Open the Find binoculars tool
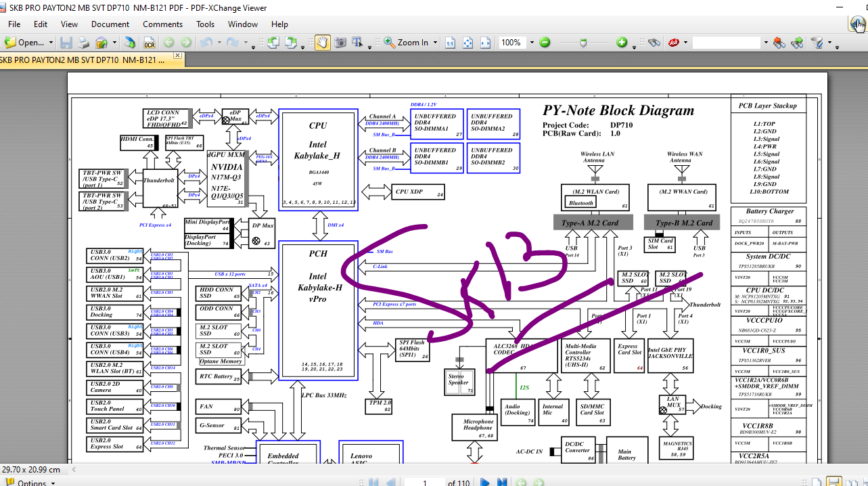 654,43
